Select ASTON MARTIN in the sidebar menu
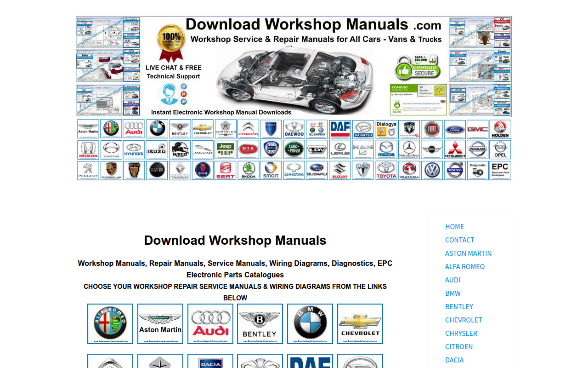Screen dimensions: 588x368 (468, 253)
